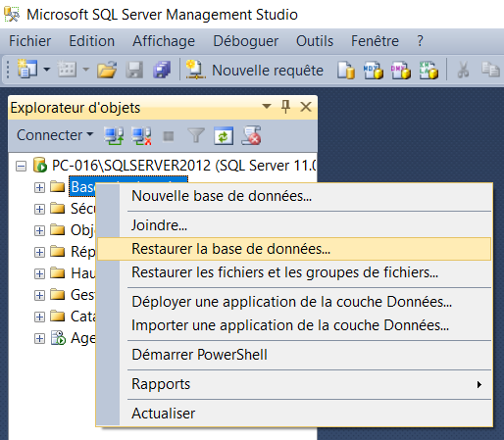This screenshot has height=440, width=504.
Task: Expand the Cat… folder node
Action: 39,318
